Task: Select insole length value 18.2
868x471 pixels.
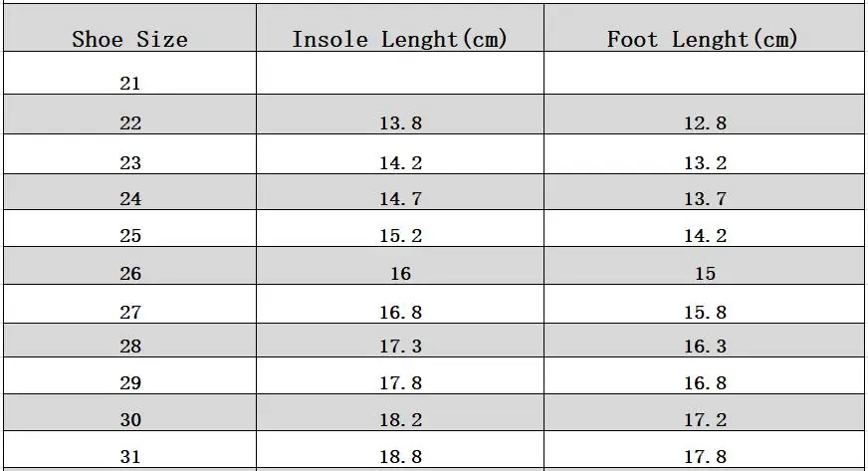Action: pos(400,420)
